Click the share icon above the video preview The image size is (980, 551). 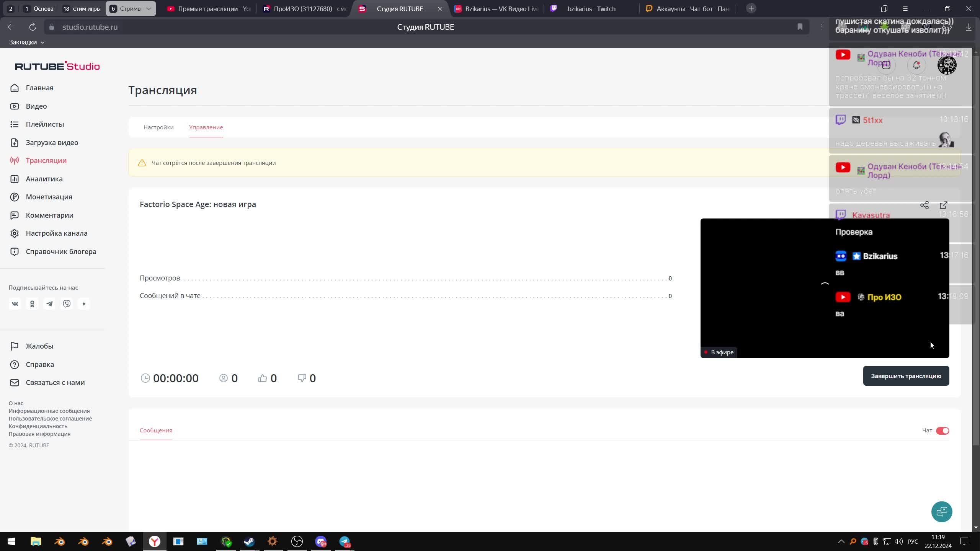[x=924, y=205]
